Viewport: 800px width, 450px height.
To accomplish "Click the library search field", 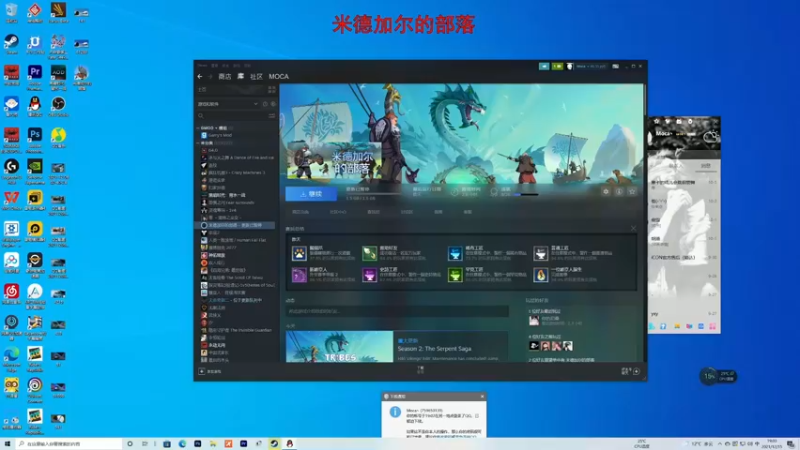I will coord(232,116).
